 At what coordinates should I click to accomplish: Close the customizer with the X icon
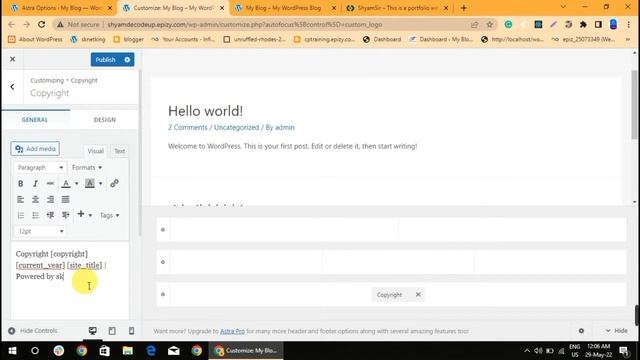pos(13,59)
